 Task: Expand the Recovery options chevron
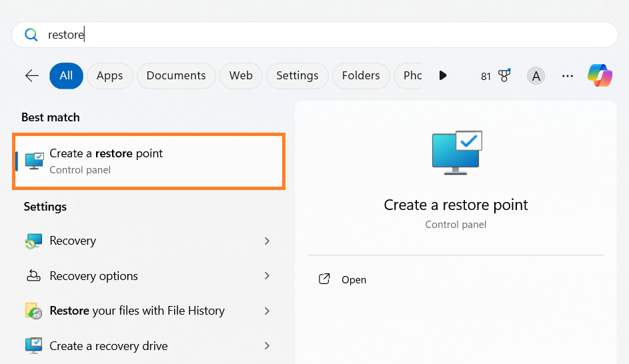(x=267, y=276)
